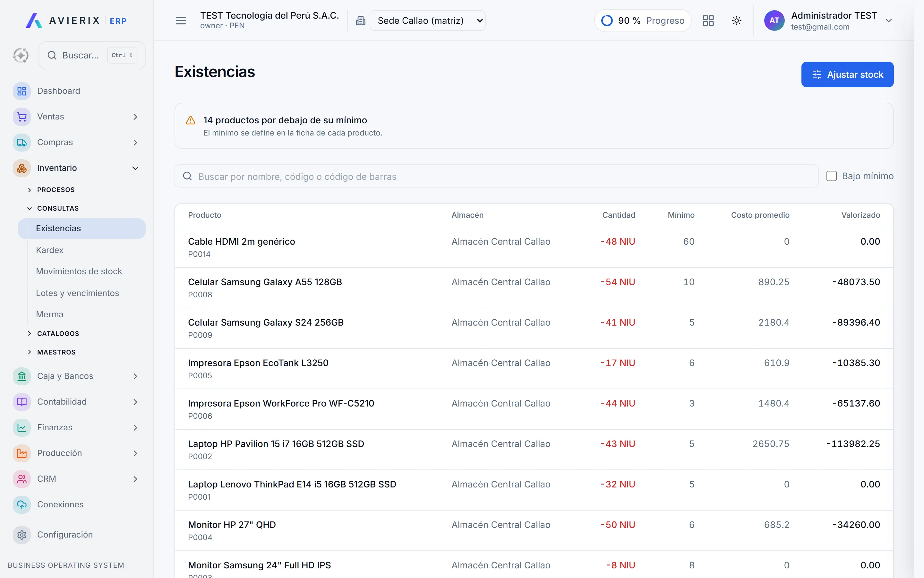Screen dimensions: 924x578
Task: Open the Administrador TEST account chevron
Action: coord(889,21)
